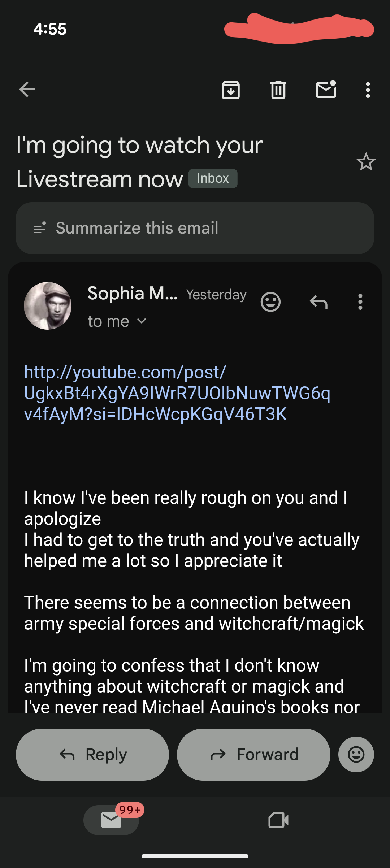
Task: Archive this email
Action: click(231, 90)
